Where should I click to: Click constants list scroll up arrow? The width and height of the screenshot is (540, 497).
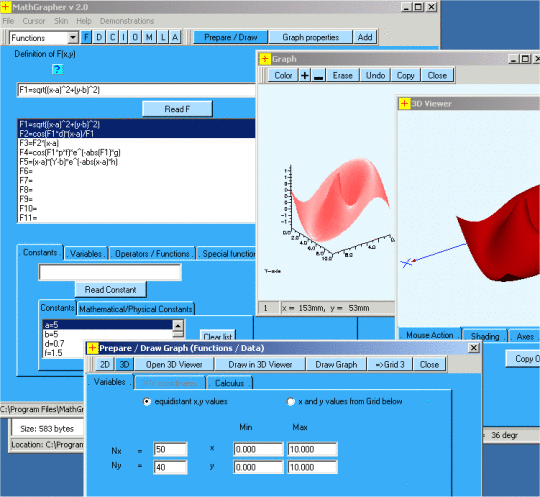coord(178,325)
